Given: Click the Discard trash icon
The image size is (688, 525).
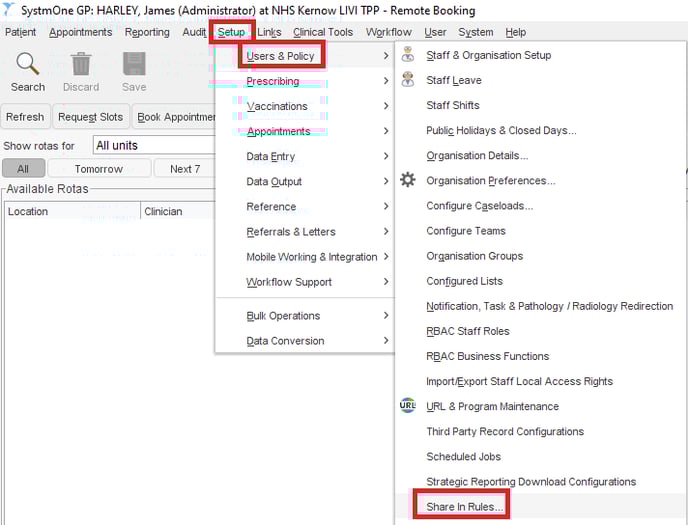Looking at the screenshot, I should click(x=81, y=64).
